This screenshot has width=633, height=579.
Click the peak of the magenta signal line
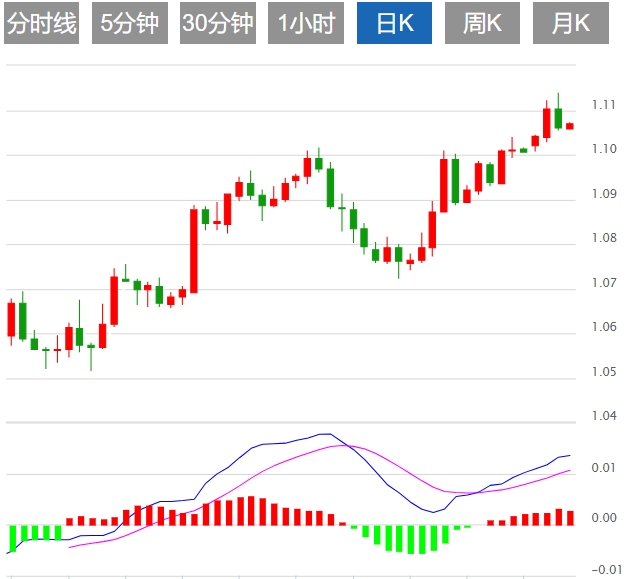coord(343,445)
